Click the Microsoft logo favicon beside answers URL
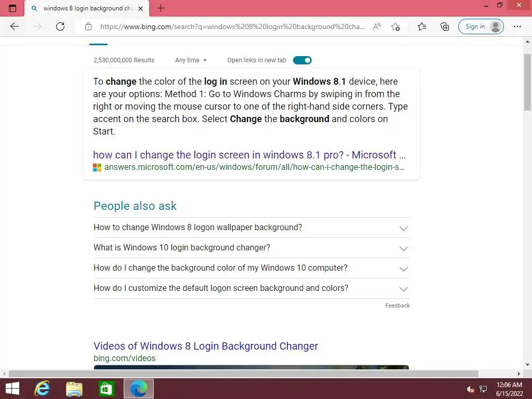Image resolution: width=532 pixels, height=399 pixels. click(97, 167)
